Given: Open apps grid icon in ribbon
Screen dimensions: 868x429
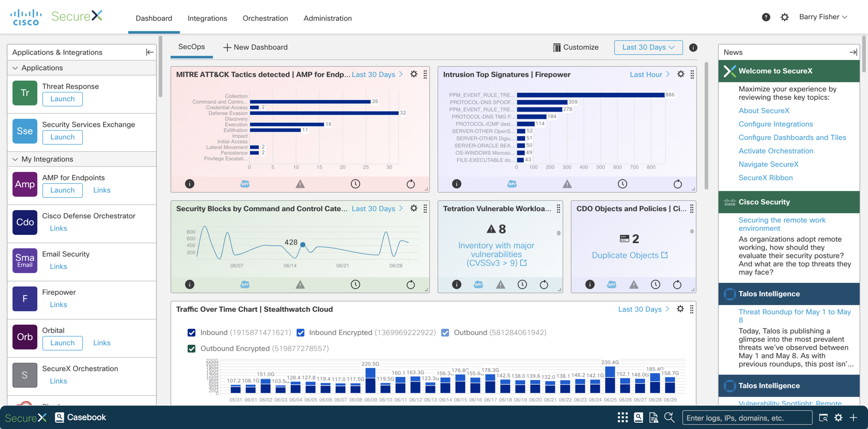Looking at the screenshot, I should point(623,417).
